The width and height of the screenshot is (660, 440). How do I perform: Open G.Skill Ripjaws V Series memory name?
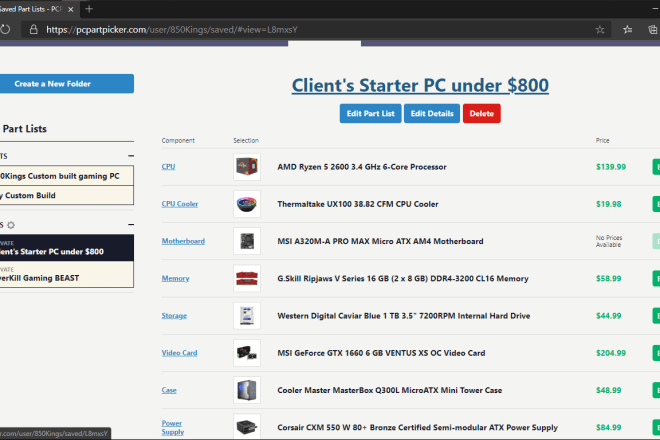pos(402,278)
